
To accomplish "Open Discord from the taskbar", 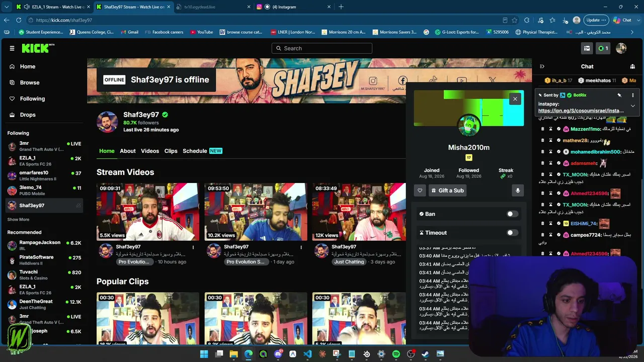I will pyautogui.click(x=278, y=354).
